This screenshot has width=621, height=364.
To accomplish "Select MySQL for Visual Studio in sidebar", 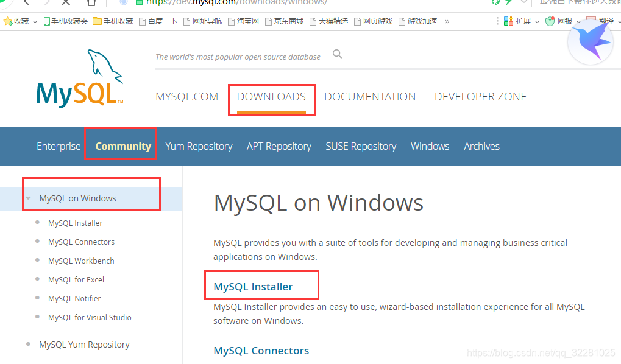I will (x=90, y=317).
